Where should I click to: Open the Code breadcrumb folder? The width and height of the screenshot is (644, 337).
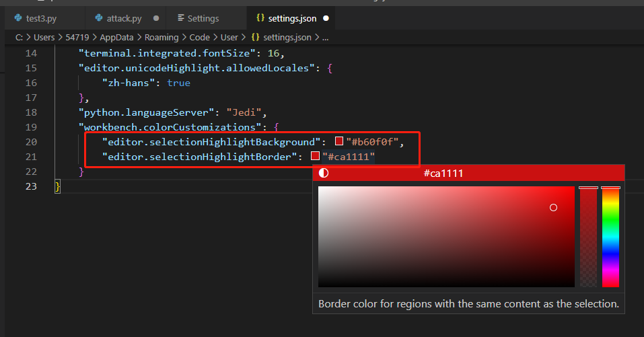pyautogui.click(x=200, y=38)
